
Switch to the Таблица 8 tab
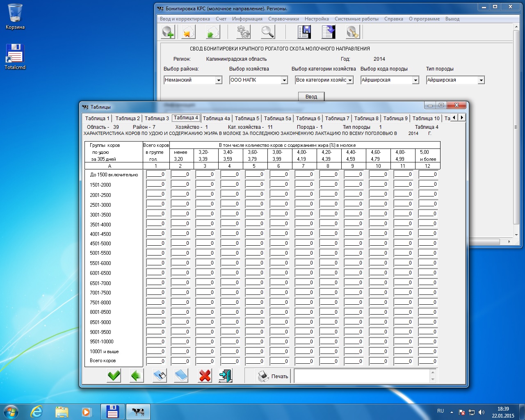[x=366, y=118]
